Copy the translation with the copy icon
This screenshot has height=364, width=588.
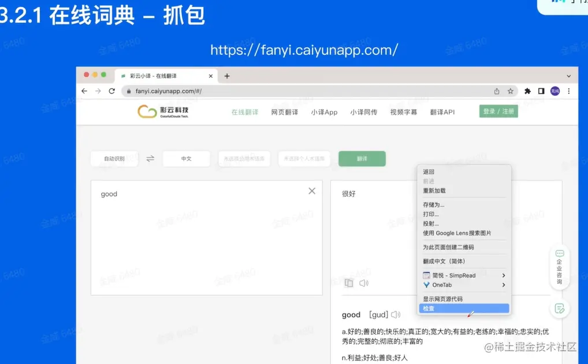click(x=349, y=283)
